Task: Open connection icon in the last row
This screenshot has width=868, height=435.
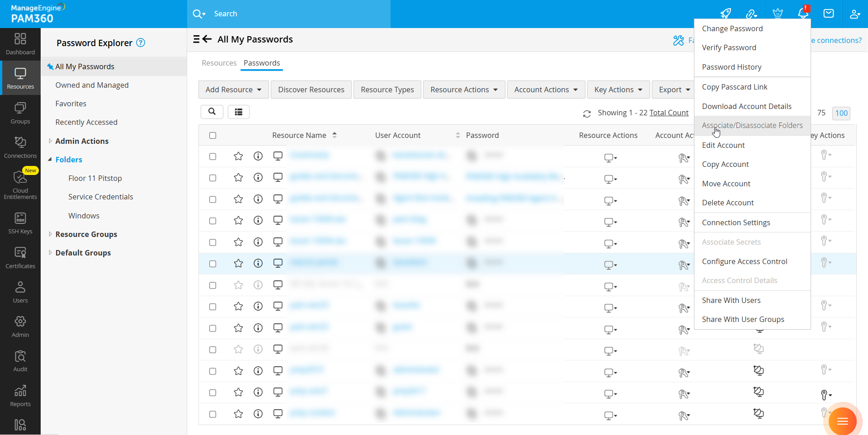Action: [x=759, y=413]
